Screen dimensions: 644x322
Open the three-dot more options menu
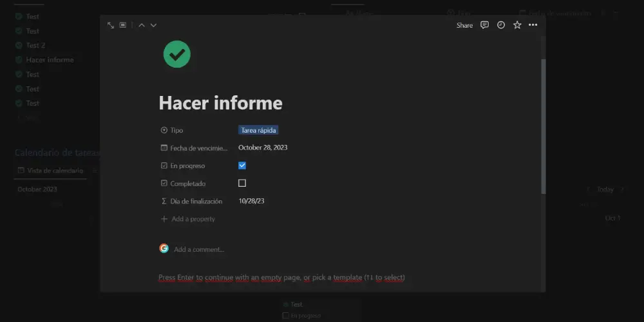click(x=533, y=25)
